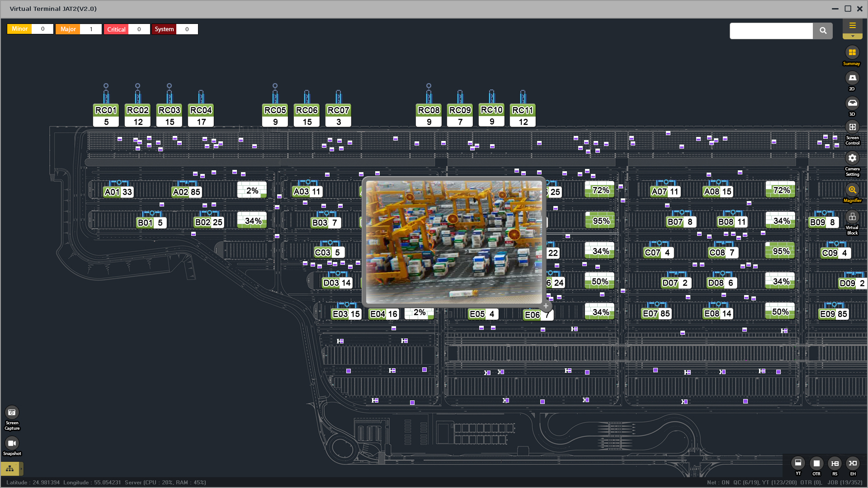The width and height of the screenshot is (868, 488).
Task: Open Camera Setting gear icon
Action: (x=852, y=158)
